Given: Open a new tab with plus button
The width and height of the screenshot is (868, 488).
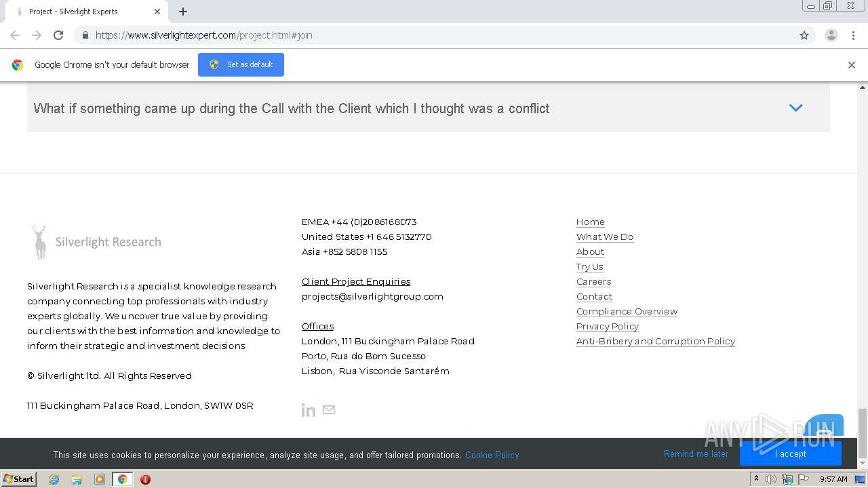Looking at the screenshot, I should coord(183,12).
